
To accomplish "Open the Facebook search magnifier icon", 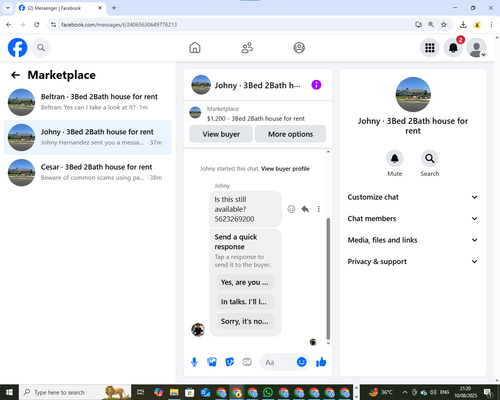I will (41, 48).
